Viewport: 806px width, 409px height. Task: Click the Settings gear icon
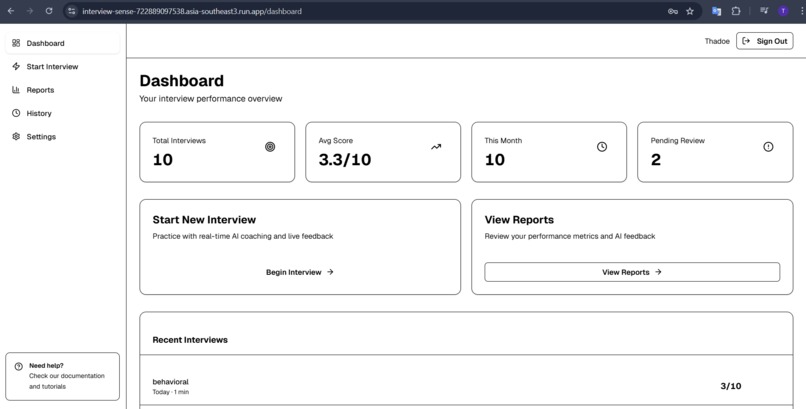pos(16,137)
